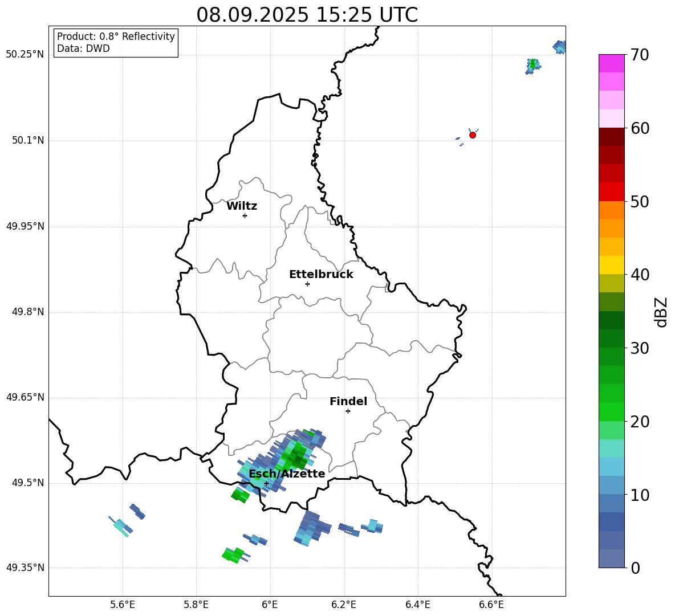The height and width of the screenshot is (616, 675).
Task: Click the small green echo near 50.25°N top right
Action: pyautogui.click(x=534, y=64)
